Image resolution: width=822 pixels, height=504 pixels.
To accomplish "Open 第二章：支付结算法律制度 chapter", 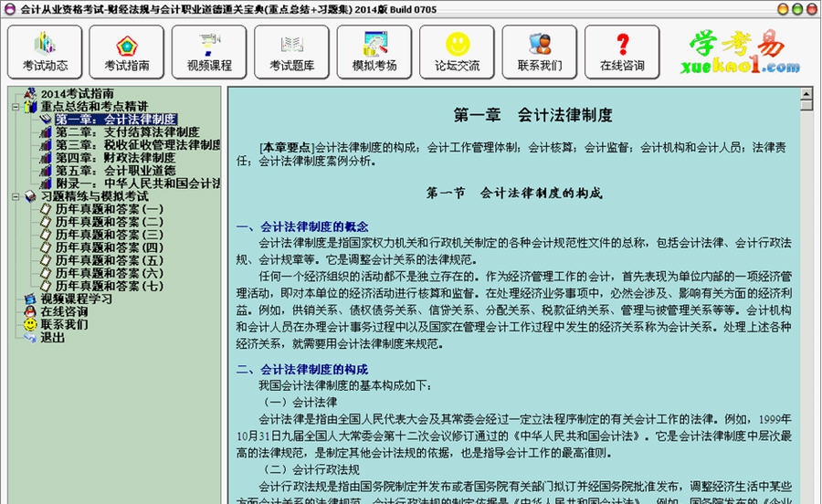I will point(127,132).
